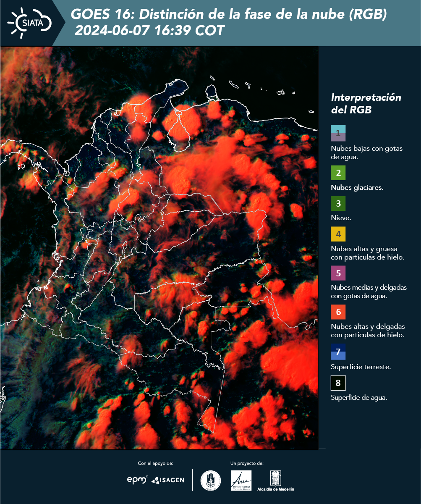The width and height of the screenshot is (421, 504).
Task: Click the epm logo in the footer
Action: coord(137,480)
